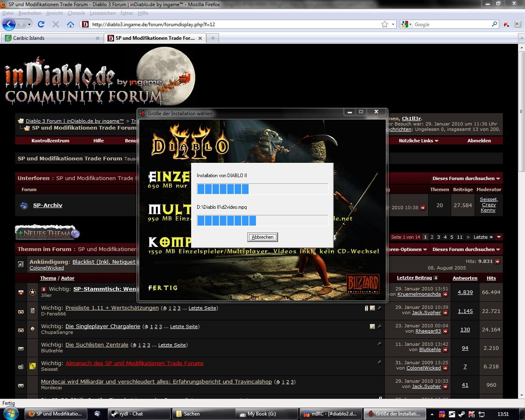Viewport: 525px width, 420px height.
Task: Reload the page with the refresh icon
Action: click(41, 24)
